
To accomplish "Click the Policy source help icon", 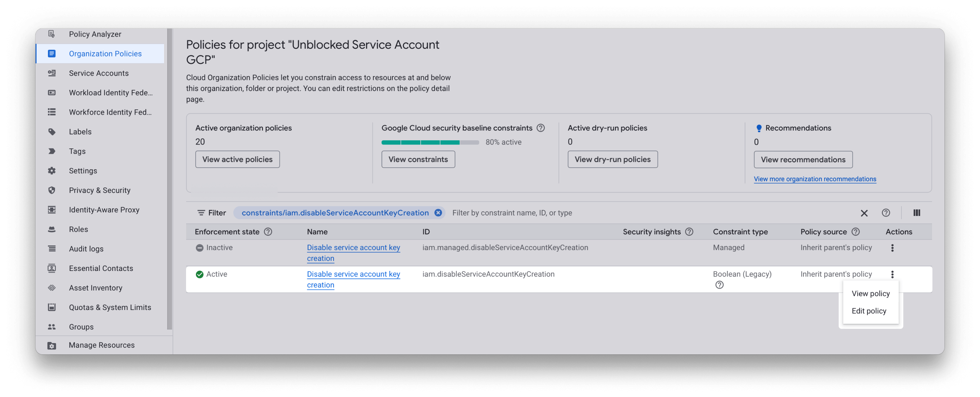I will 856,232.
